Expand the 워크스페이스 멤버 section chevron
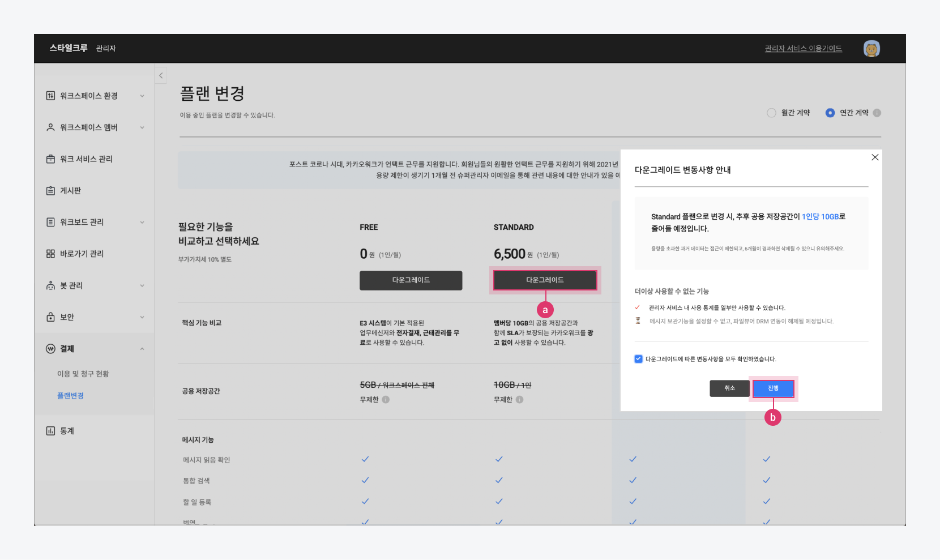Viewport: 940px width, 560px height. click(x=142, y=127)
